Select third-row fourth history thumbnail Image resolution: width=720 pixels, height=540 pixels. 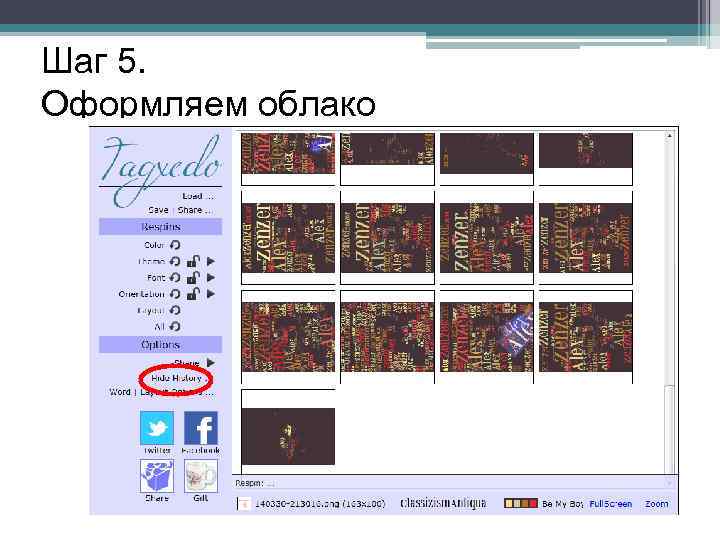click(x=585, y=337)
